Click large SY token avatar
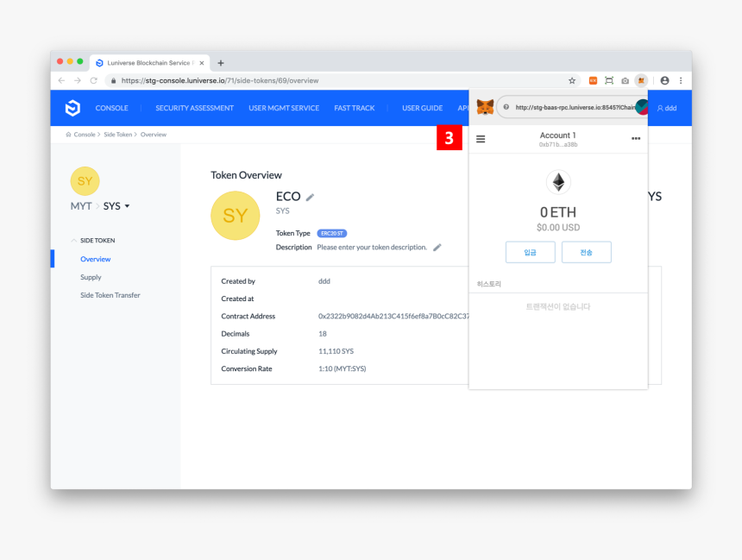 [236, 216]
